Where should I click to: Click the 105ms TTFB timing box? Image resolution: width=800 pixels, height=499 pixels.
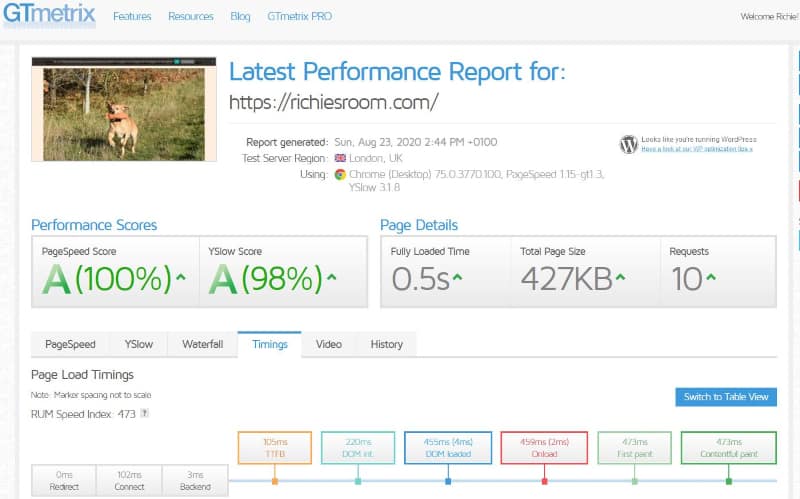[x=274, y=448]
